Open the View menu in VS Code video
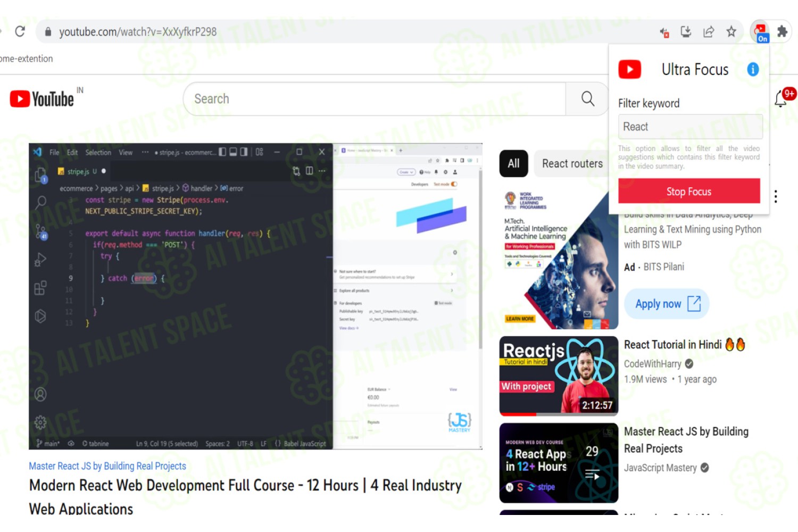Screen dimensions: 798x532 (x=126, y=152)
